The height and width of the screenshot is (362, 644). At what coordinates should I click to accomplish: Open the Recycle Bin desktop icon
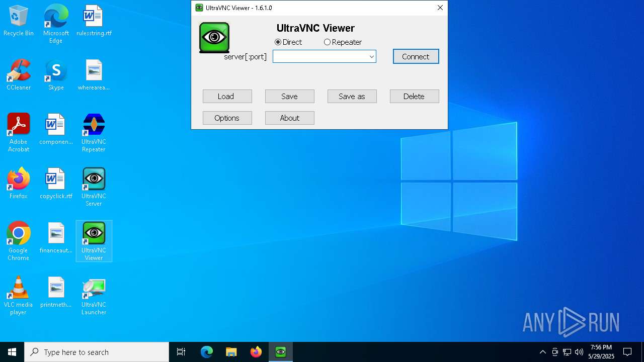pos(19,21)
